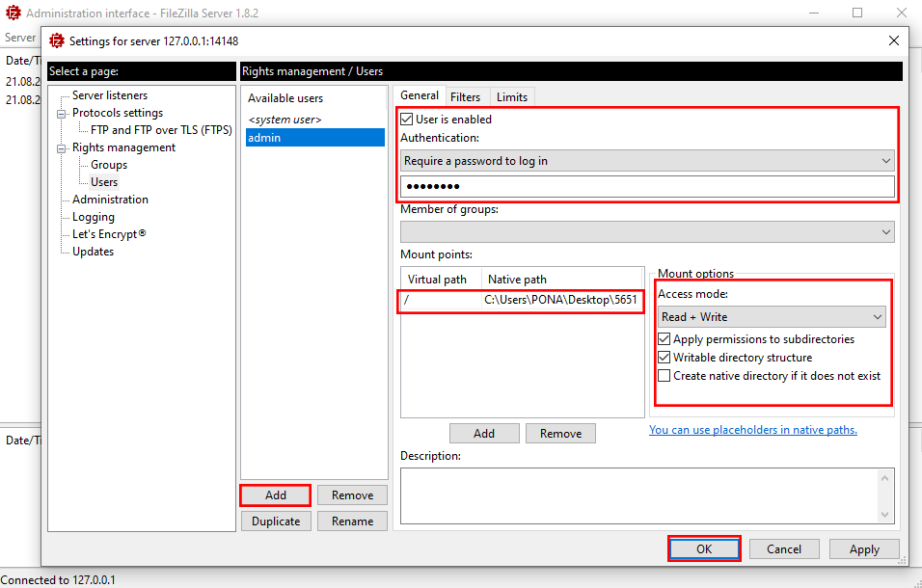
Task: Enable Create native directory if it does not exist
Action: [664, 375]
